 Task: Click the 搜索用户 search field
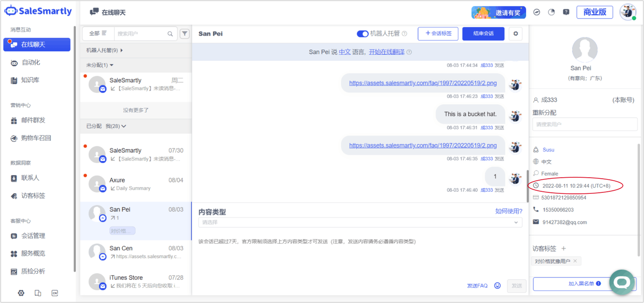pyautogui.click(x=141, y=34)
